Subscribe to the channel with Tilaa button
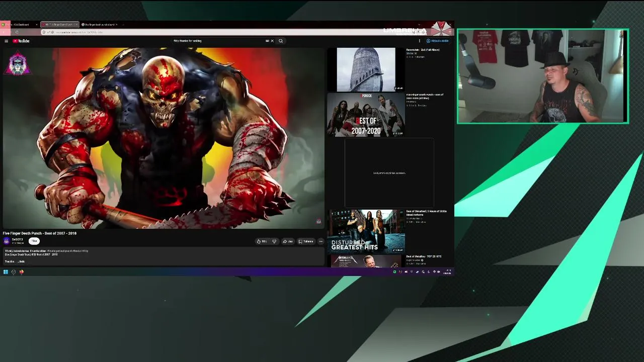The width and height of the screenshot is (644, 362). [34, 241]
